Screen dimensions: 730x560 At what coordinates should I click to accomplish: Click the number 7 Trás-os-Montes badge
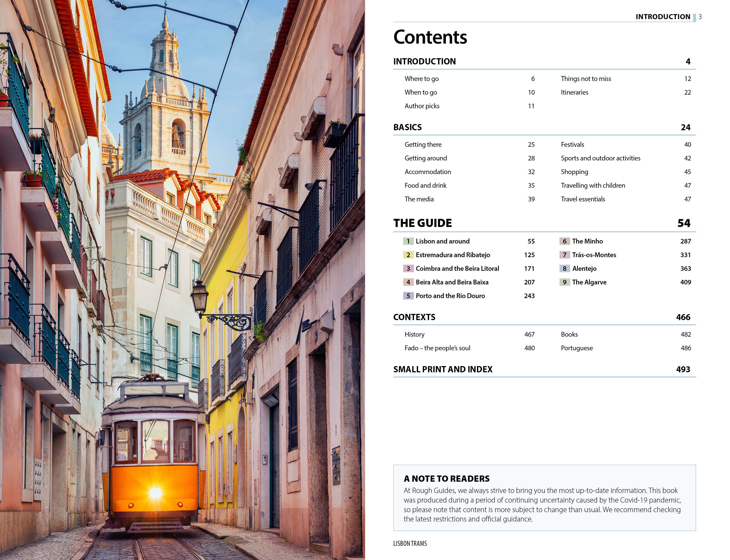(x=564, y=255)
